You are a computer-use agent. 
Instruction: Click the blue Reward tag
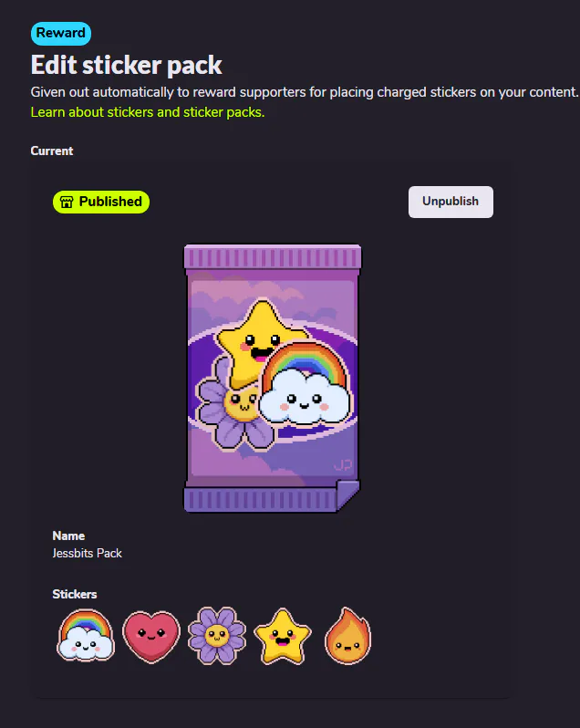61,34
